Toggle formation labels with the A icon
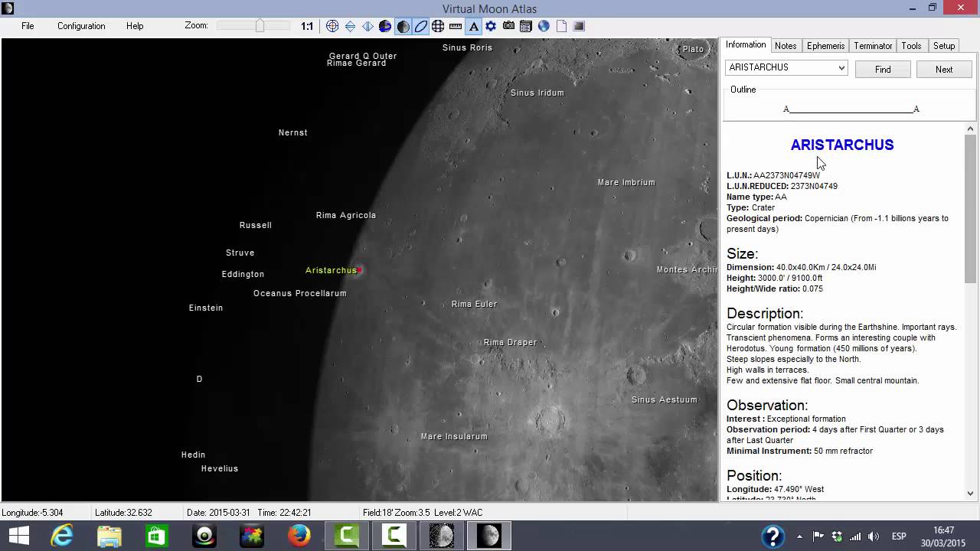The width and height of the screenshot is (980, 551). point(473,26)
